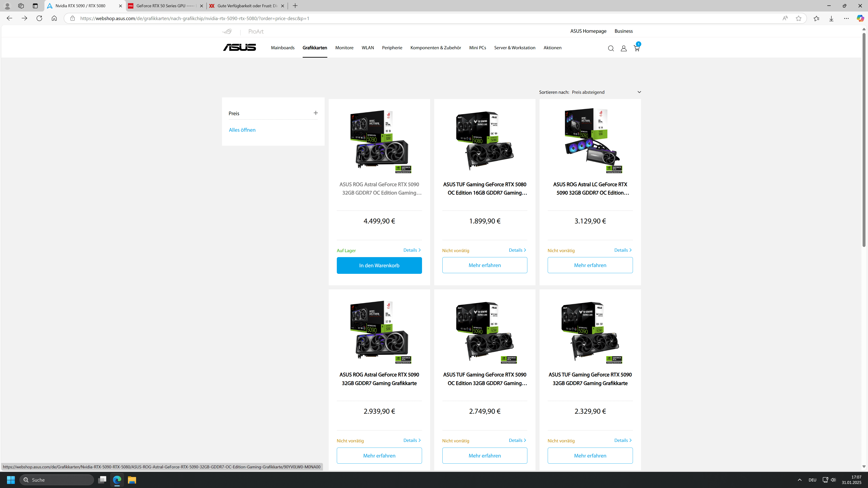Open the ASUS Homepage link

click(x=588, y=31)
